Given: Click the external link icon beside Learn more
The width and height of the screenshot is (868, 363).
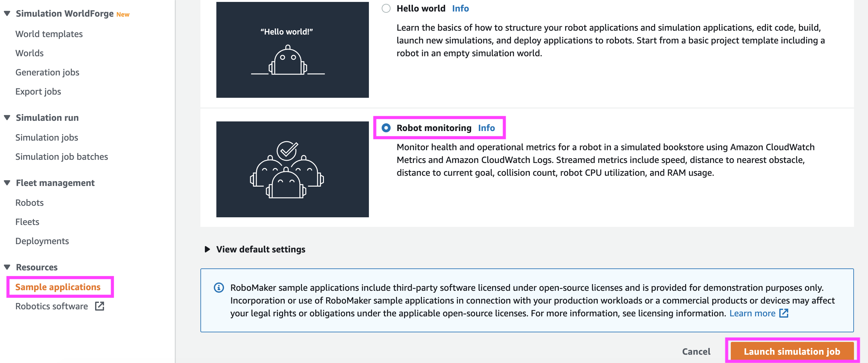Looking at the screenshot, I should 784,313.
